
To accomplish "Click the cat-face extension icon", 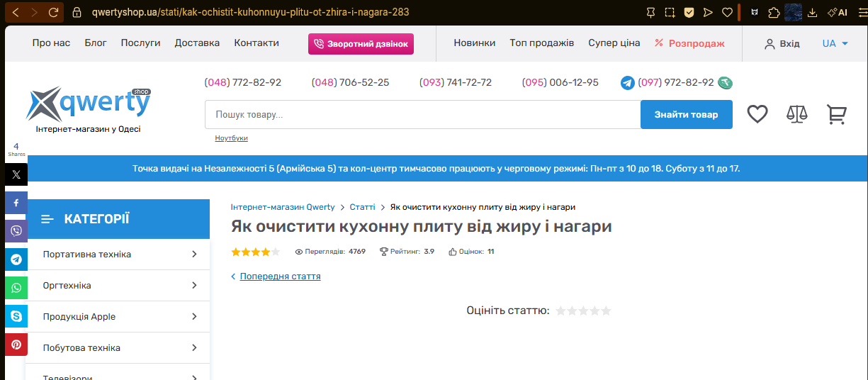I will click(x=755, y=12).
